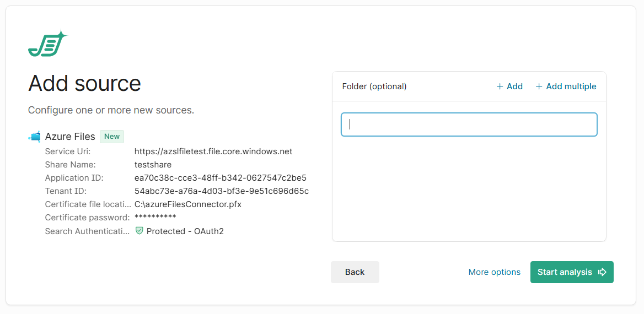The width and height of the screenshot is (644, 314).
Task: Click the green shield Protected icon
Action: tap(139, 231)
